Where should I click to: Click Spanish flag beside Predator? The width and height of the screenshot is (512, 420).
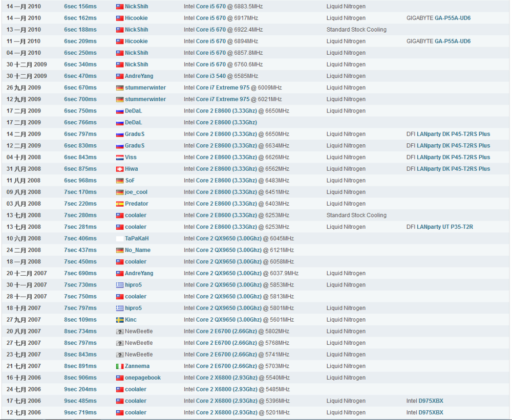click(x=119, y=204)
